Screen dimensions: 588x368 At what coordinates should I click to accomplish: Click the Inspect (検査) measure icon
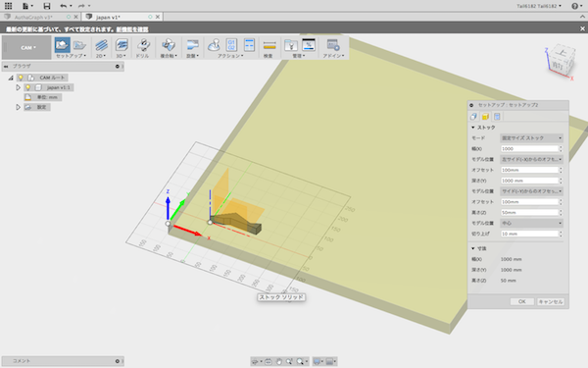coord(269,45)
